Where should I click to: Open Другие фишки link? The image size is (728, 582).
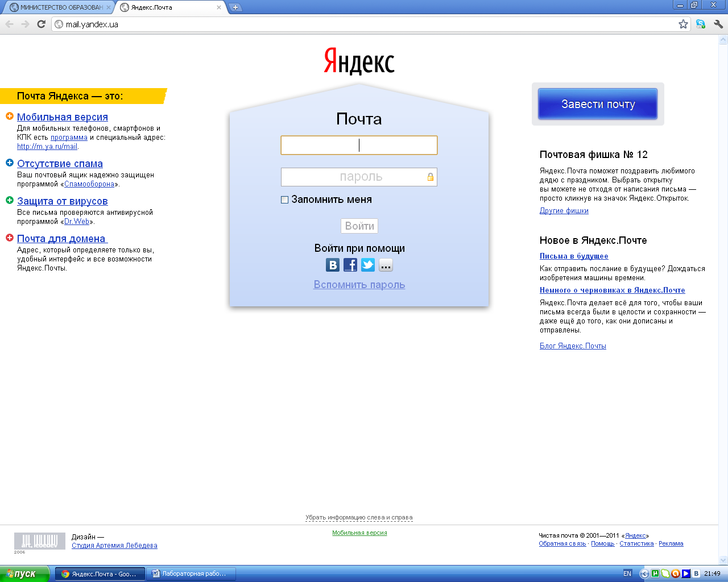tap(564, 211)
